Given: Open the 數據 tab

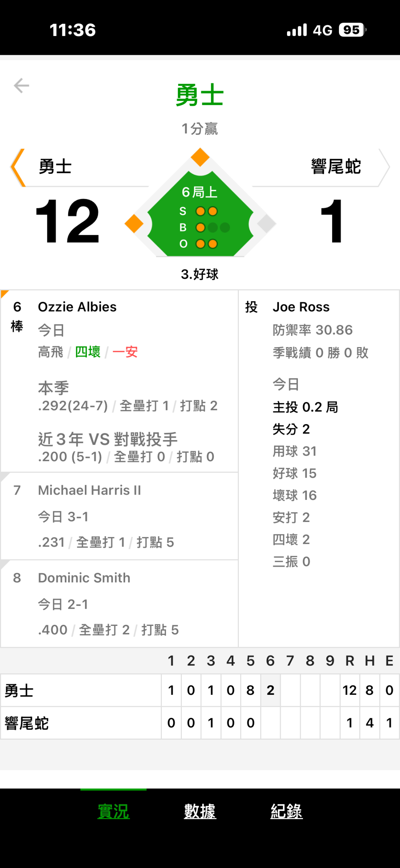Looking at the screenshot, I should click(x=200, y=811).
